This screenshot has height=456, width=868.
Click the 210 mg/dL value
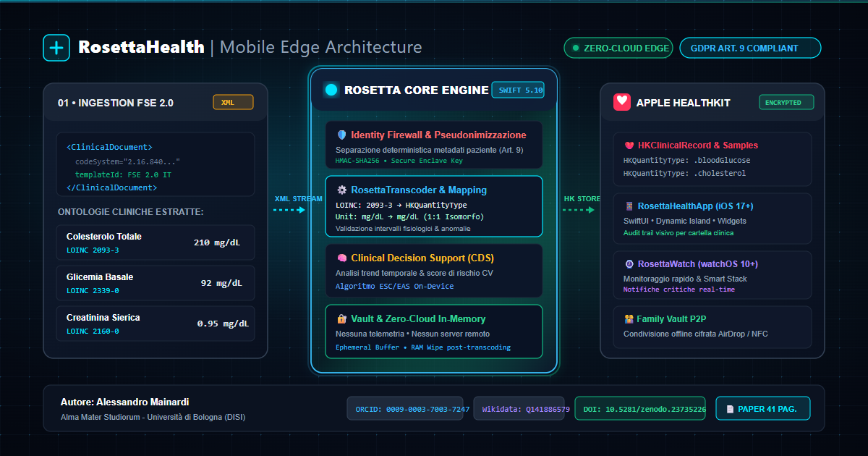(217, 242)
